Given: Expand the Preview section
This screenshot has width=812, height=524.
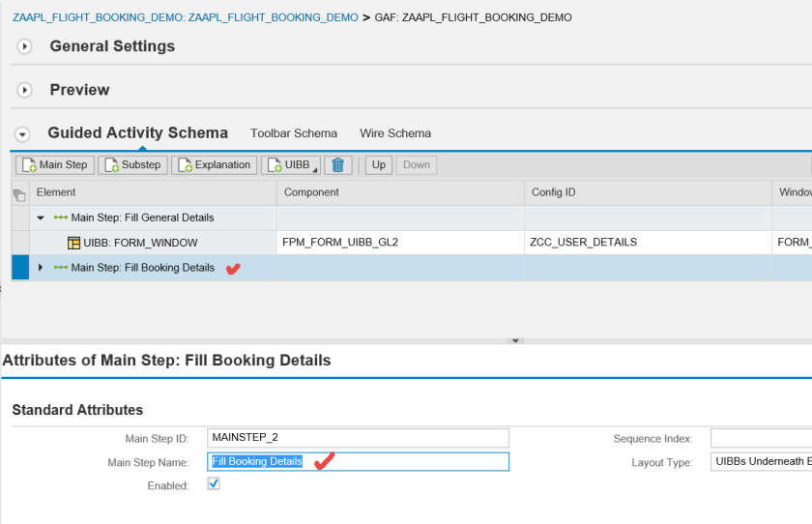Looking at the screenshot, I should coord(25,90).
